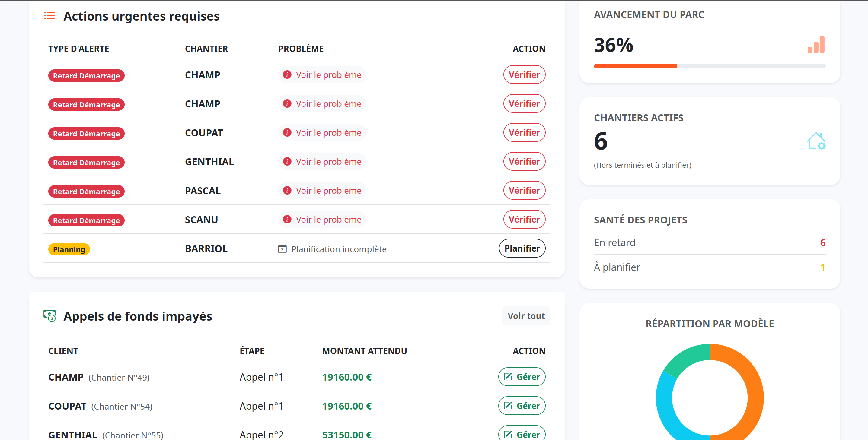
Task: Click Vérifier for the COUPAT alert
Action: [524, 133]
